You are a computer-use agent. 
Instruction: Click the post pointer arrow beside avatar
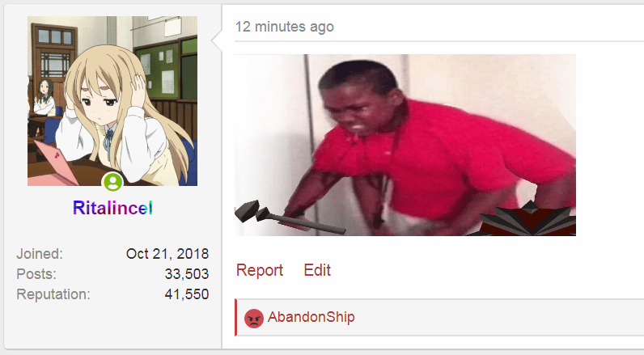tap(217, 40)
